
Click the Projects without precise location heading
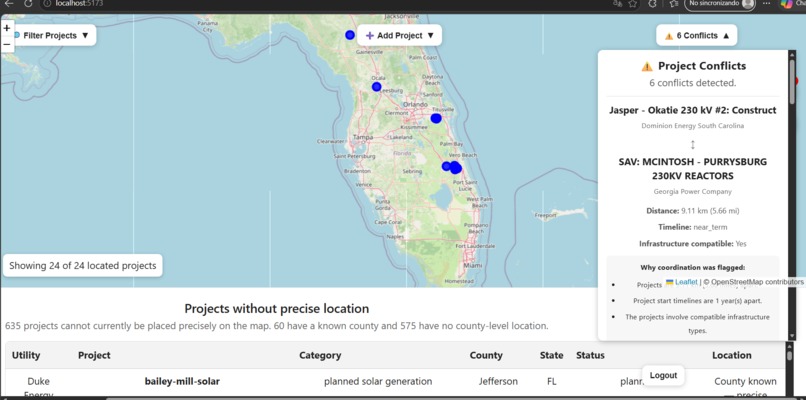click(x=277, y=308)
